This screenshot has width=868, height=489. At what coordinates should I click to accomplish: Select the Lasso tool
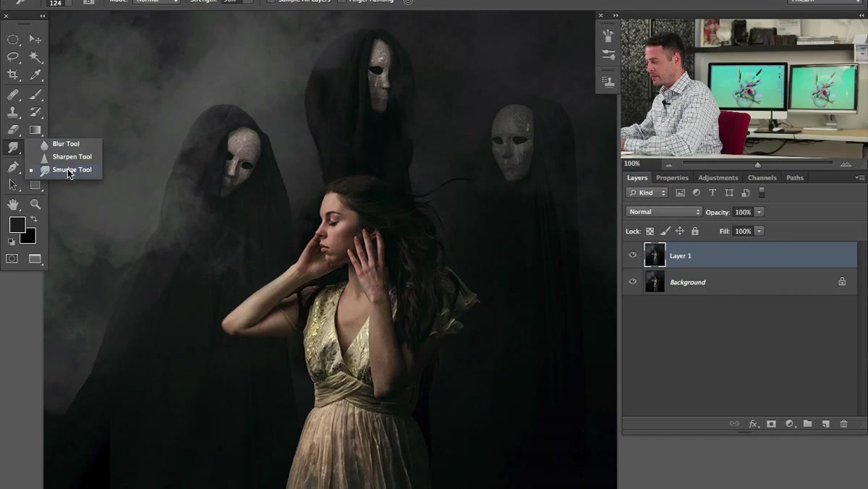click(13, 57)
